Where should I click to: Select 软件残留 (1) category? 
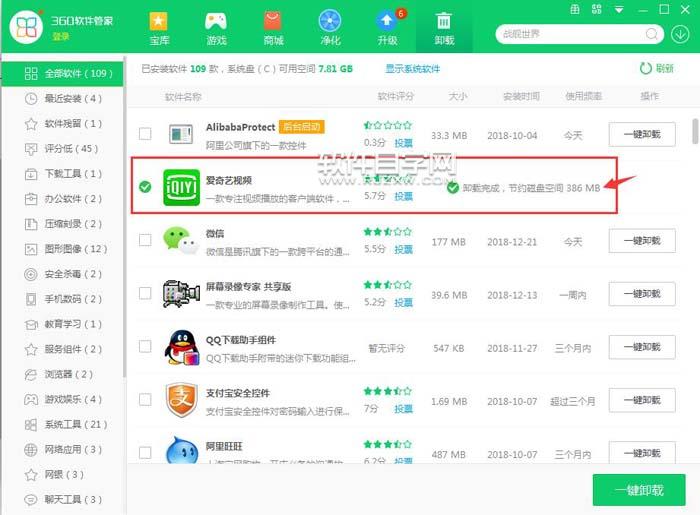click(x=62, y=124)
